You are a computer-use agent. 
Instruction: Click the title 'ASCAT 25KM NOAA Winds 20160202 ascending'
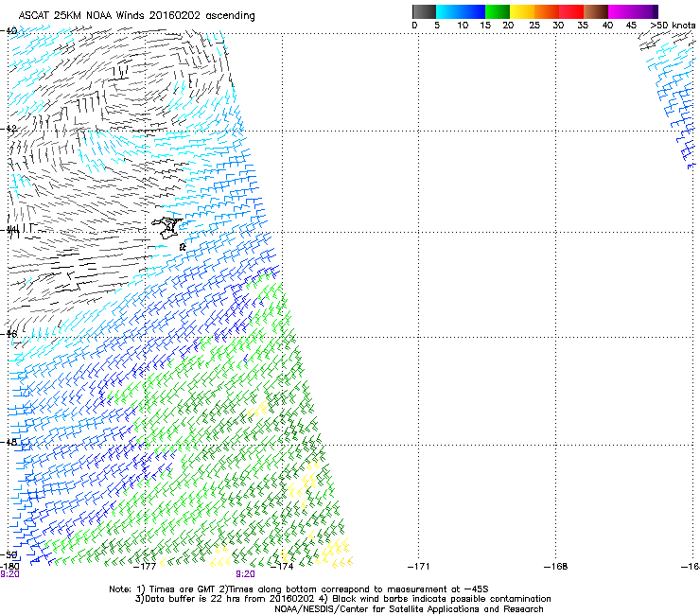pyautogui.click(x=136, y=16)
